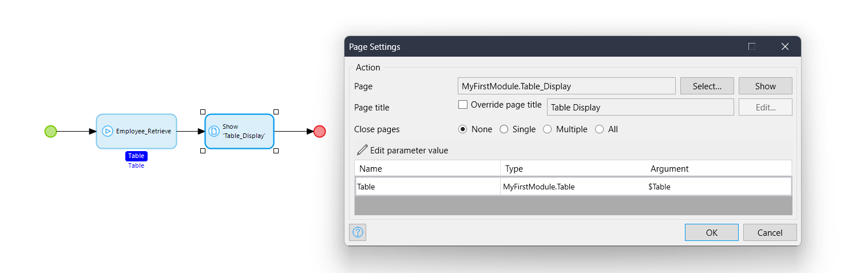Click the blue Table variable label
Viewport: 868px width, 273px height.
tap(136, 156)
